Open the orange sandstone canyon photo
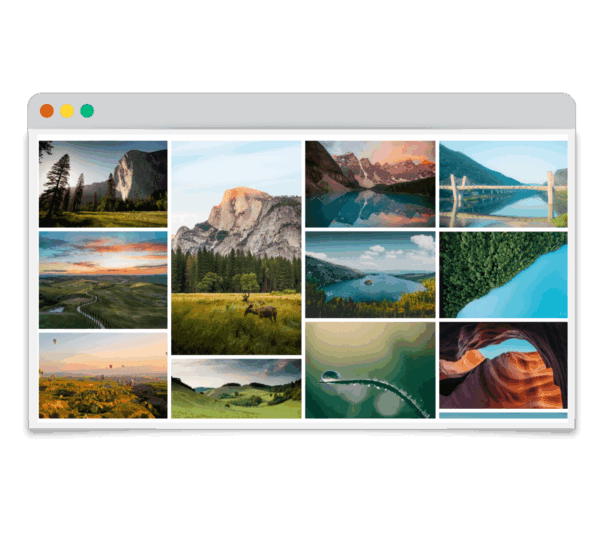Screen dimensions: 600x538 (503, 365)
